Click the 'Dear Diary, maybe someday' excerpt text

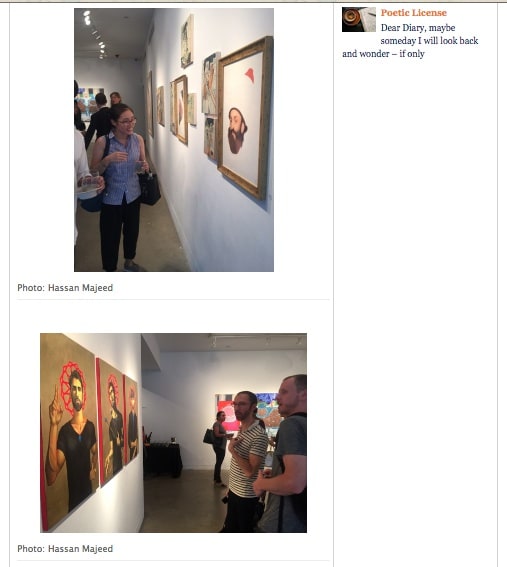click(x=410, y=41)
